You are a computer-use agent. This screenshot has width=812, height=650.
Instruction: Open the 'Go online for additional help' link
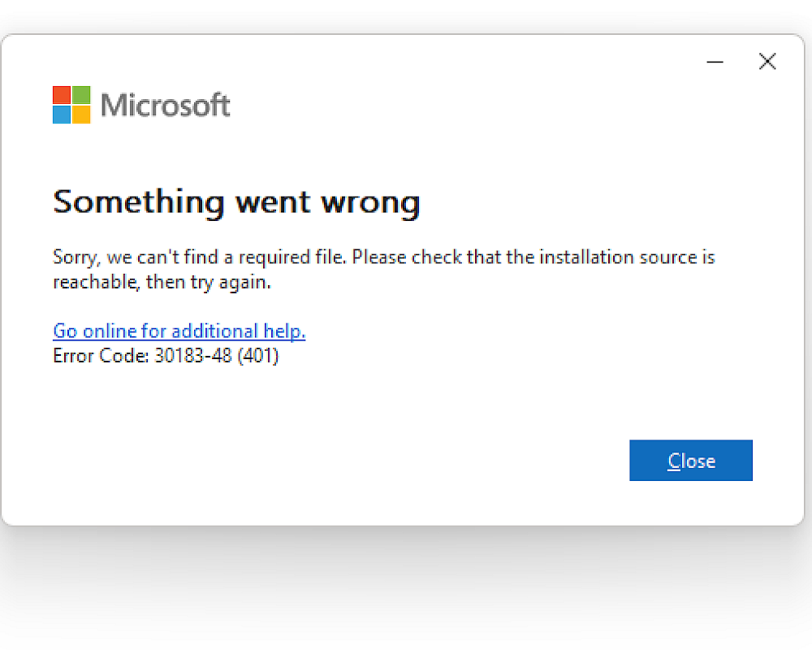click(179, 331)
